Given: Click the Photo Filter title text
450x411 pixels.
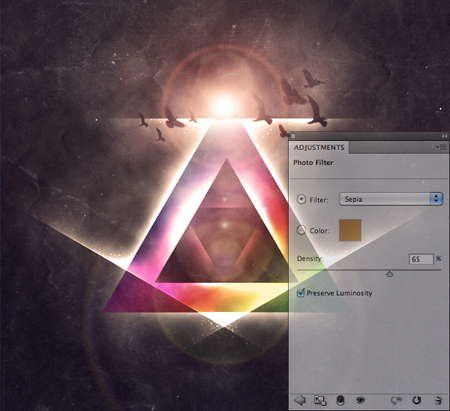Looking at the screenshot, I should tap(314, 163).
